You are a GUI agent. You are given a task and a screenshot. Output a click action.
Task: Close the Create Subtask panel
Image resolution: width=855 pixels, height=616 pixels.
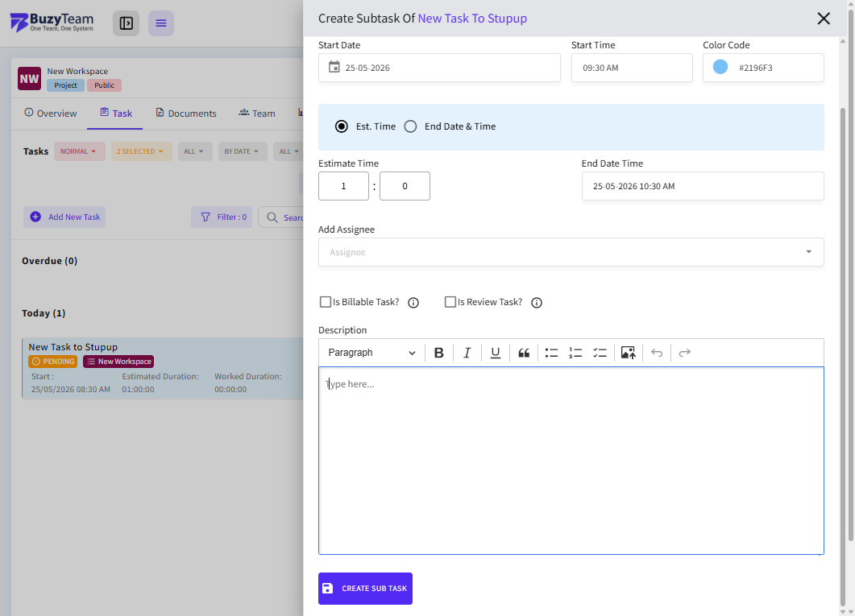point(824,19)
